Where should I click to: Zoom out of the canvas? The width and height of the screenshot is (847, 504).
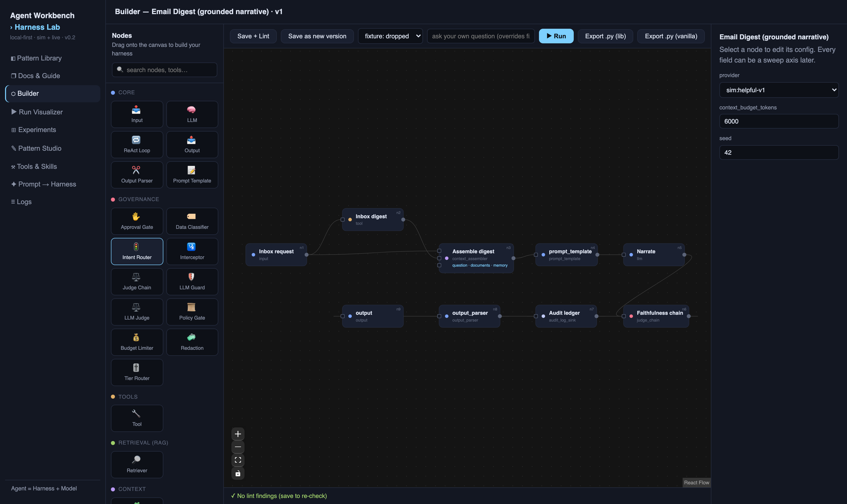[x=238, y=447]
